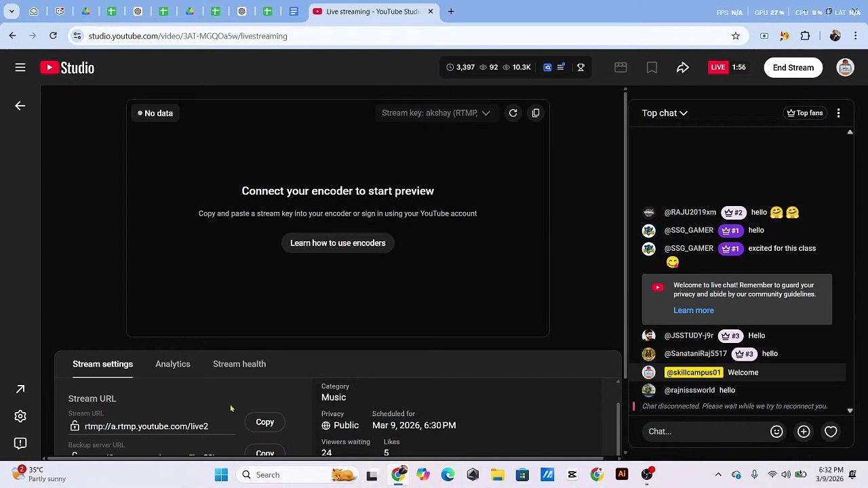Open the Windows Start menu
868x488 pixels.
[221, 474]
